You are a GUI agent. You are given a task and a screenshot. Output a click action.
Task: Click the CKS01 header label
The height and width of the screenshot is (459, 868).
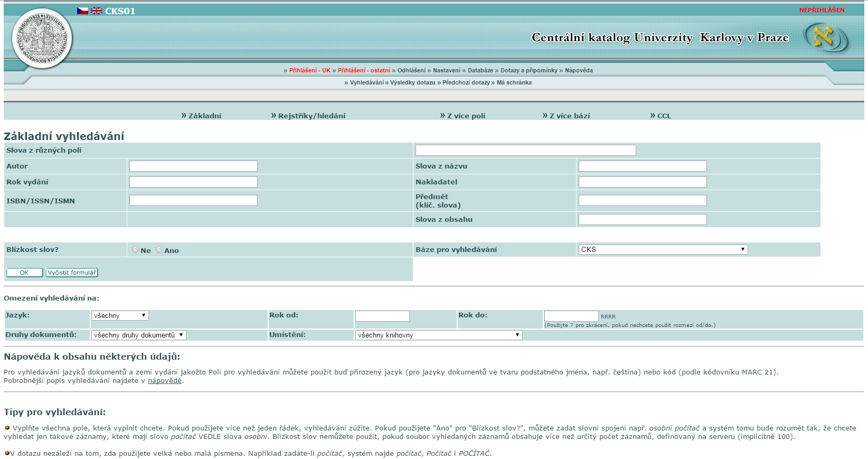120,11
